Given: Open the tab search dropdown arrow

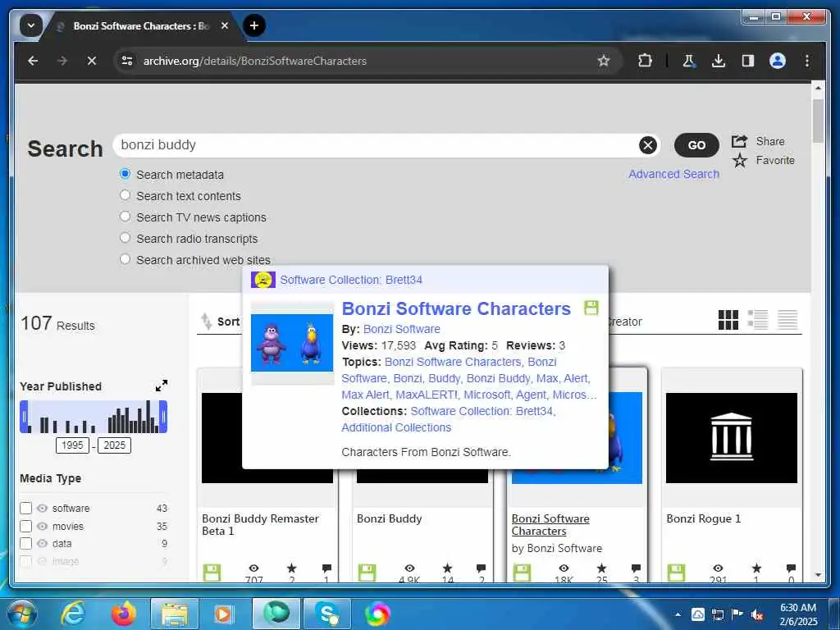Looking at the screenshot, I should pyautogui.click(x=30, y=25).
